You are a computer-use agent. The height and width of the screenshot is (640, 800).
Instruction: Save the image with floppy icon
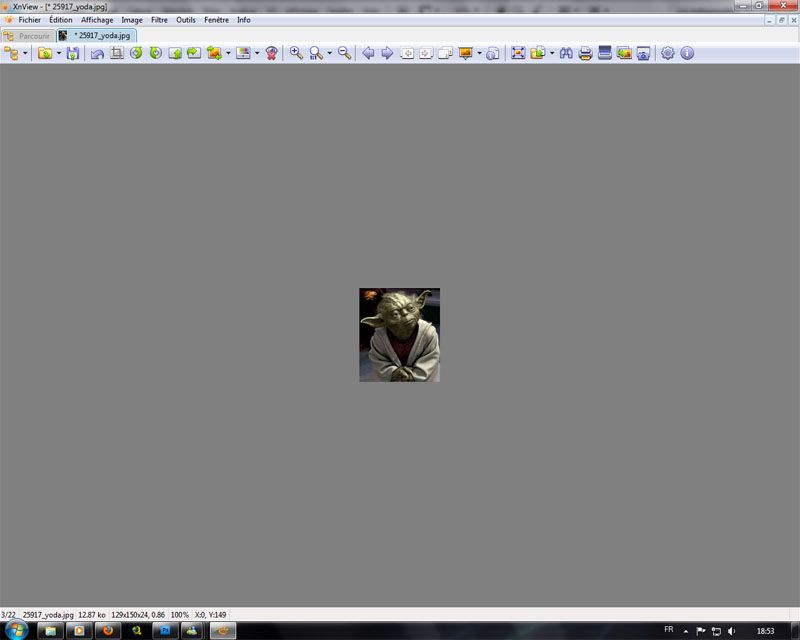tap(72, 53)
